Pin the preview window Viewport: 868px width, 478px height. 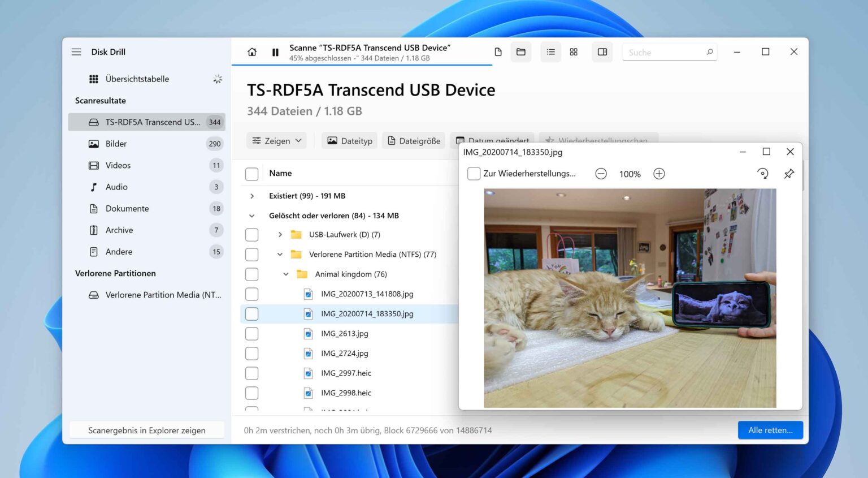(x=789, y=174)
